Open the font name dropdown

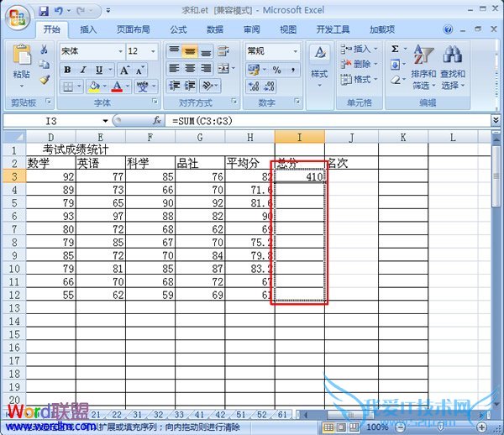(x=120, y=51)
